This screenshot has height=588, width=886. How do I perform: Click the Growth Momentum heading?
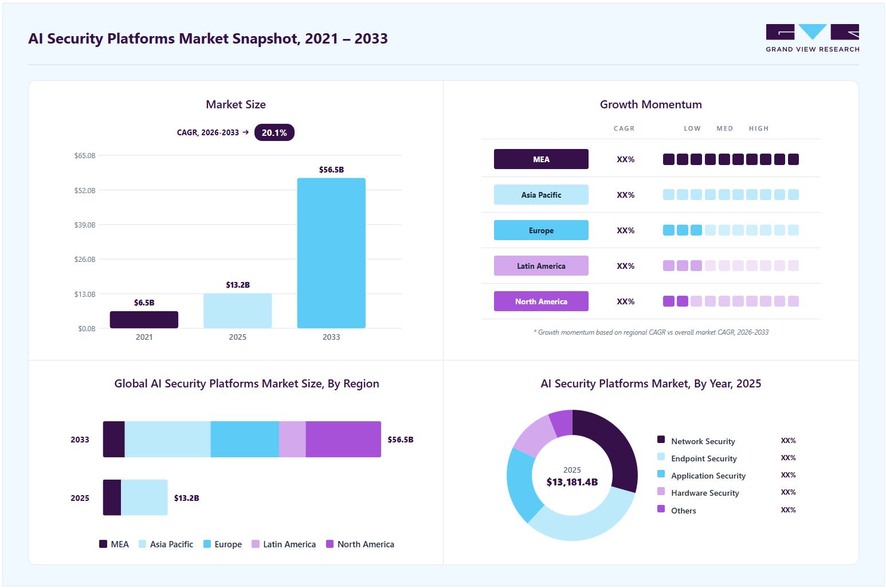(650, 104)
